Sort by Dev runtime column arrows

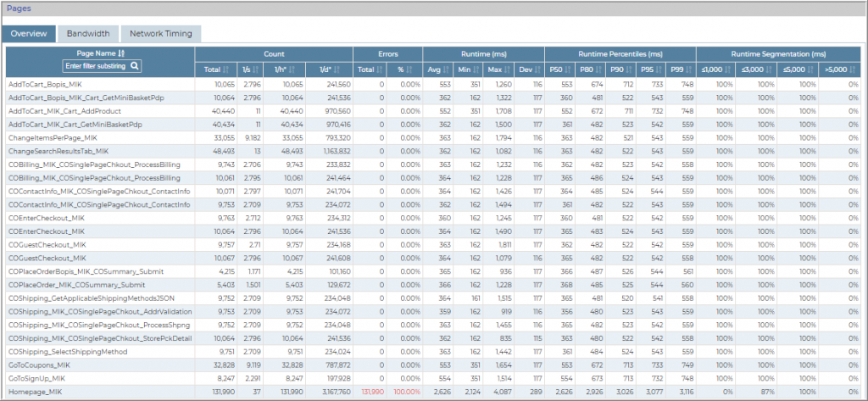(536, 70)
